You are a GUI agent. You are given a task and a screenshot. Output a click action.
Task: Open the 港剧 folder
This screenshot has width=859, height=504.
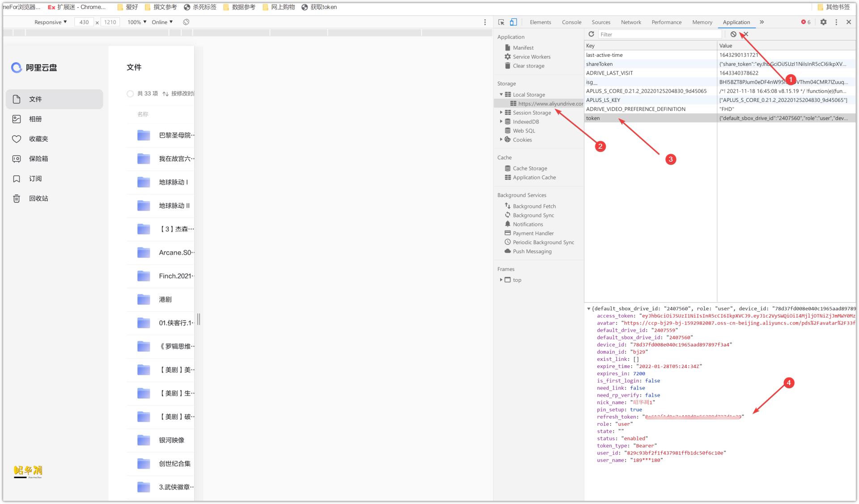click(161, 299)
